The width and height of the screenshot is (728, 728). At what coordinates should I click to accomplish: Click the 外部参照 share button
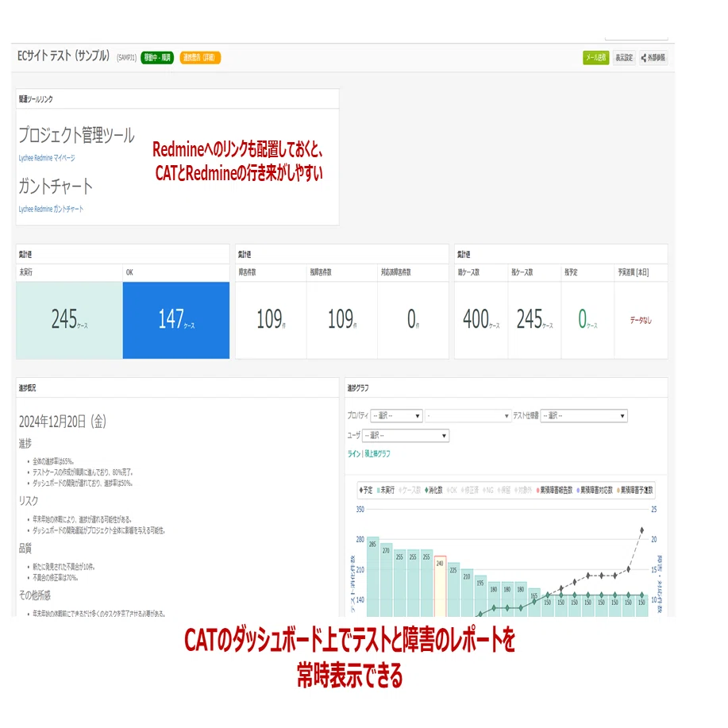[x=653, y=58]
